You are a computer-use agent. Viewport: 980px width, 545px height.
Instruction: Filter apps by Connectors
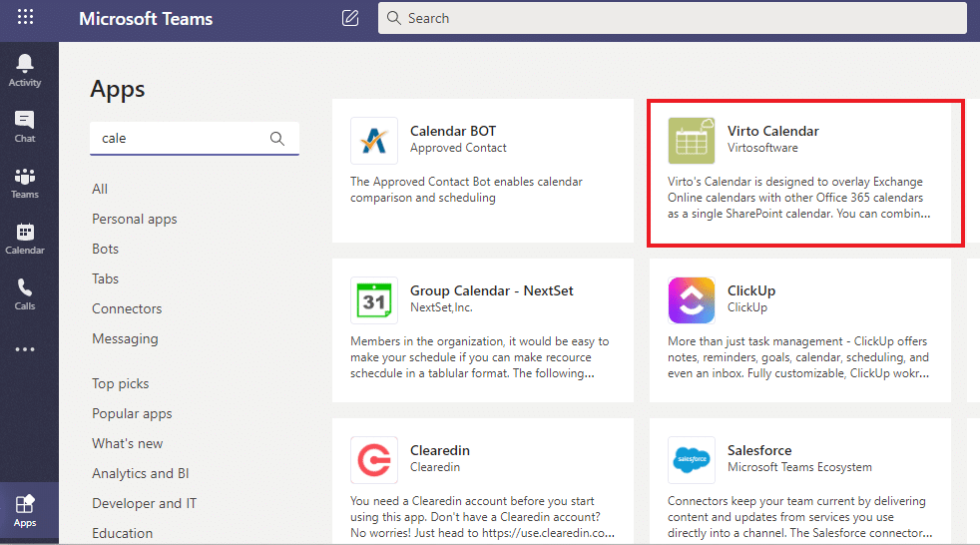pyautogui.click(x=127, y=308)
